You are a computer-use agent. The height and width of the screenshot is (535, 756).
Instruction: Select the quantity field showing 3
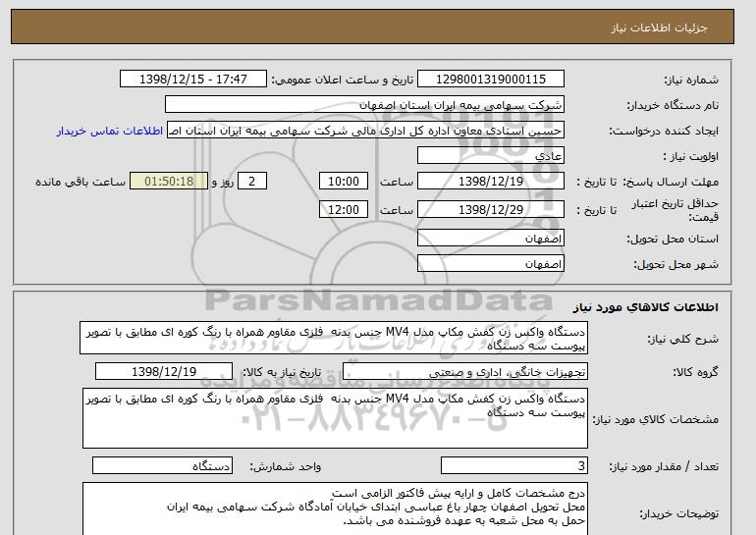513,465
